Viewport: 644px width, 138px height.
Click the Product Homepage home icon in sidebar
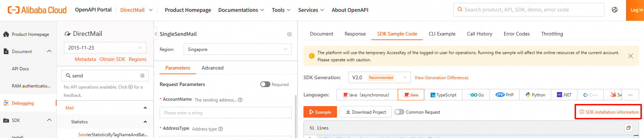(x=6, y=34)
